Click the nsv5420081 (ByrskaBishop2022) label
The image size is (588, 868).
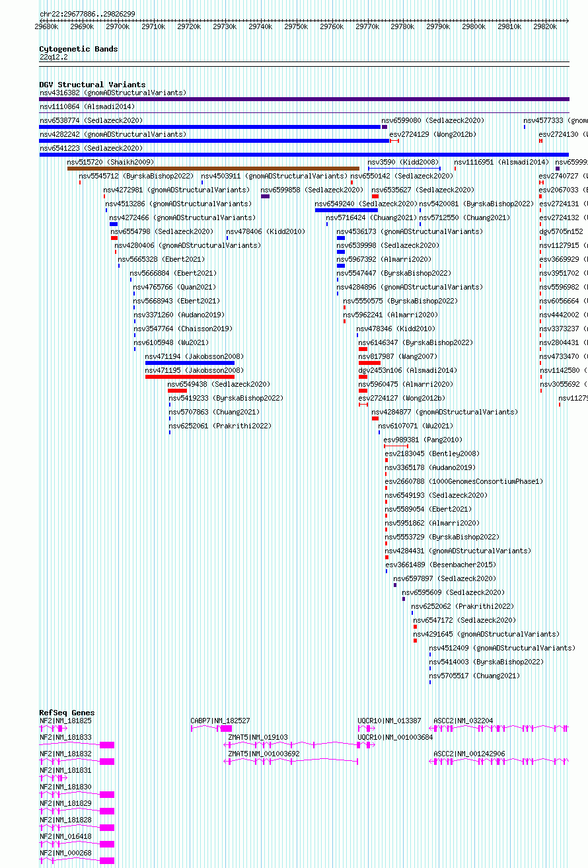[476, 204]
